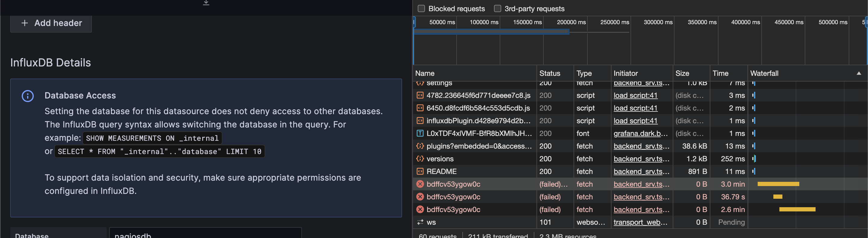868x238 pixels.
Task: Sort requests by the Status column
Action: [x=549, y=73]
